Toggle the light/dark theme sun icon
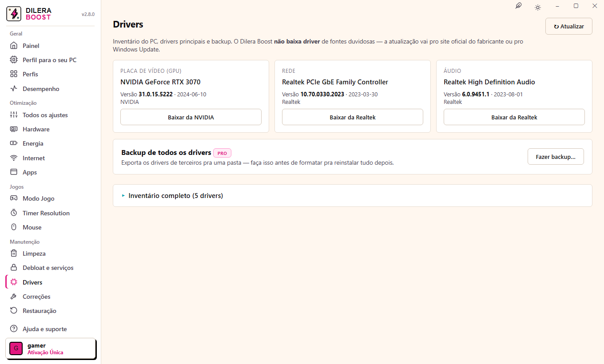This screenshot has width=604, height=364. (x=538, y=7)
